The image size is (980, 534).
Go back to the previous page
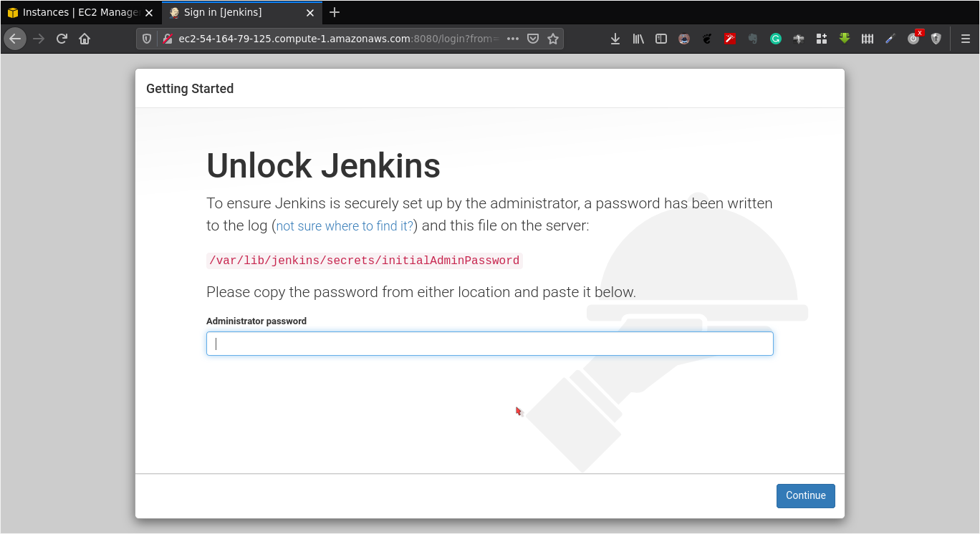15,39
